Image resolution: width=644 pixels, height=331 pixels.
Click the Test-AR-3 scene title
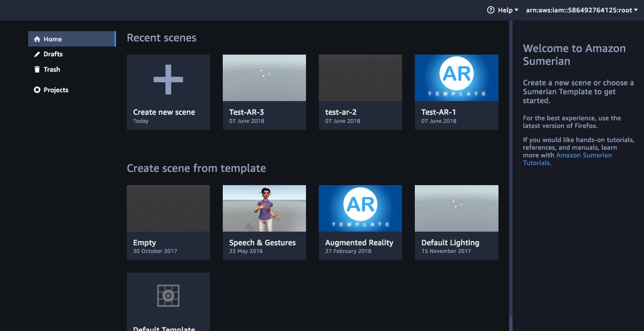[247, 112]
